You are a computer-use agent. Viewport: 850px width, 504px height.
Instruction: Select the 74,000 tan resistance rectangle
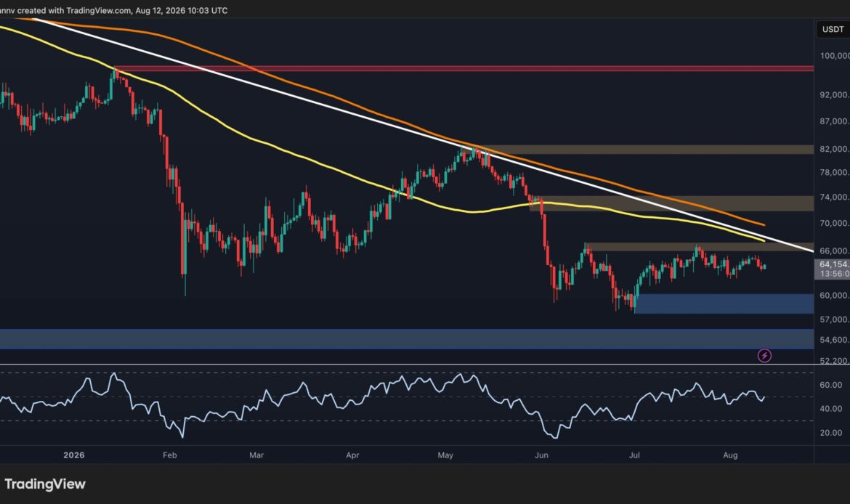point(672,203)
